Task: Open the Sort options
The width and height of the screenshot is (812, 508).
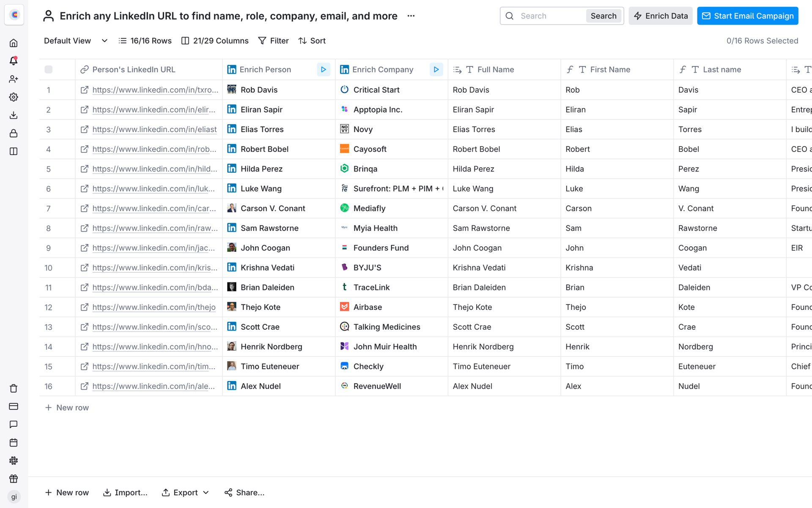Action: pyautogui.click(x=312, y=41)
